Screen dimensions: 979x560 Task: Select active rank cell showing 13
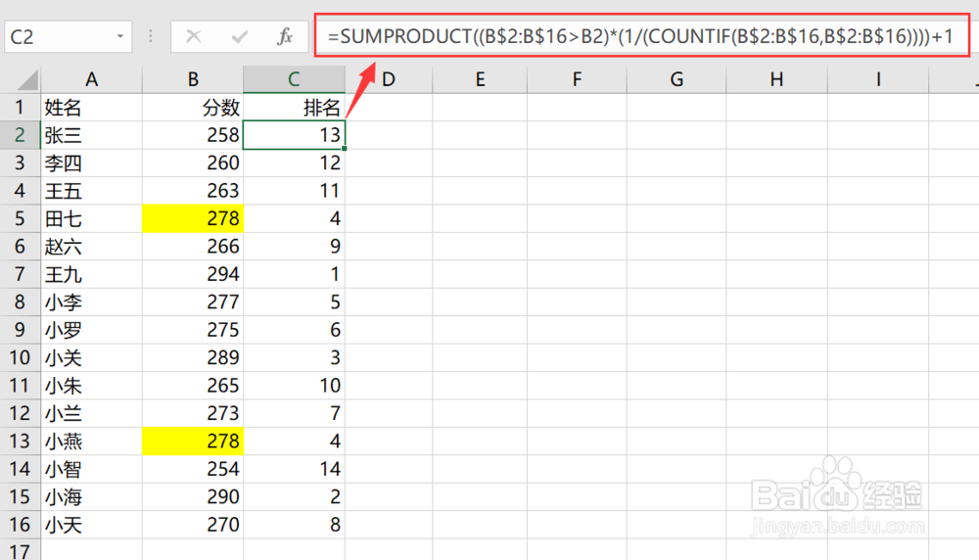click(294, 135)
